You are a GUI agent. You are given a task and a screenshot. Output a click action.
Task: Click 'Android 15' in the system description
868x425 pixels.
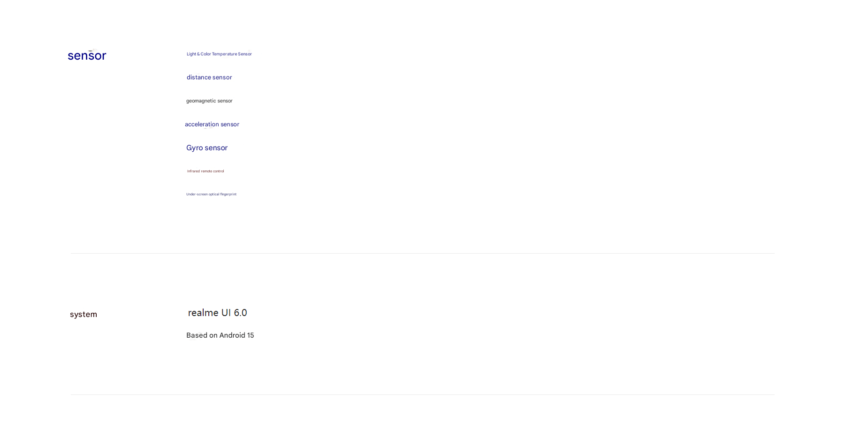[236, 335]
